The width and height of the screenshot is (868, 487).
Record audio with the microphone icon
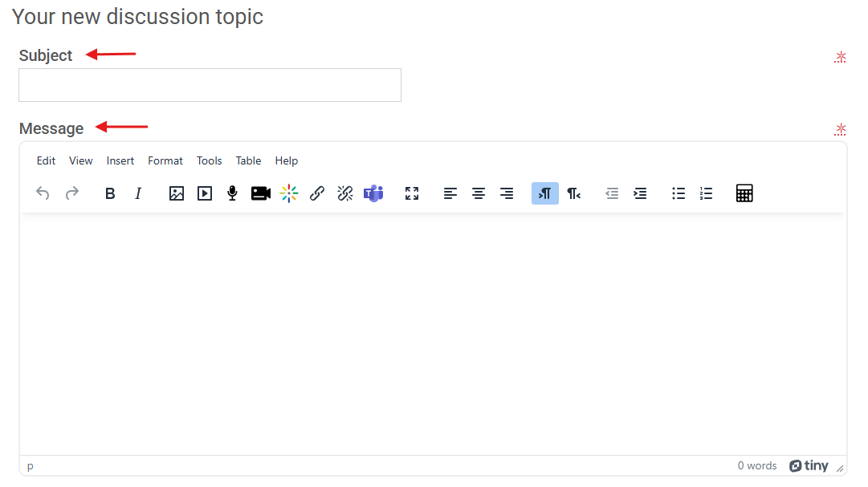(x=233, y=193)
